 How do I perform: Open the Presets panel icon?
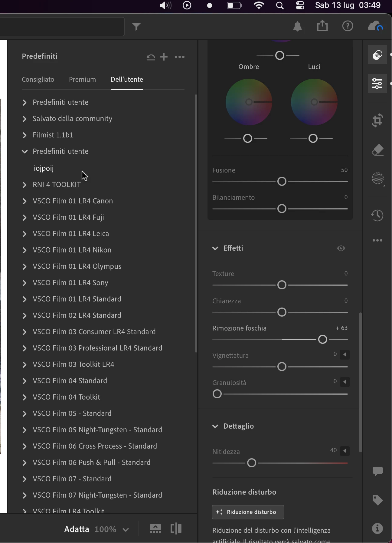point(377,55)
